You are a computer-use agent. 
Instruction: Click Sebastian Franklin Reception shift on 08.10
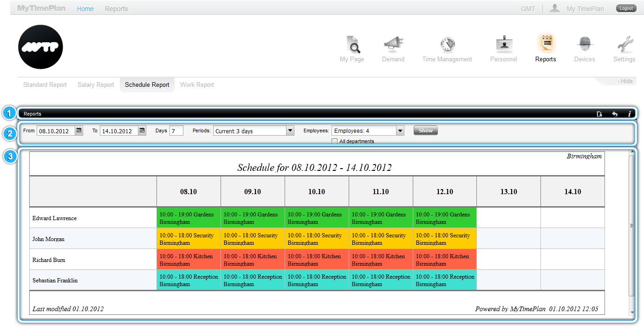tap(189, 280)
